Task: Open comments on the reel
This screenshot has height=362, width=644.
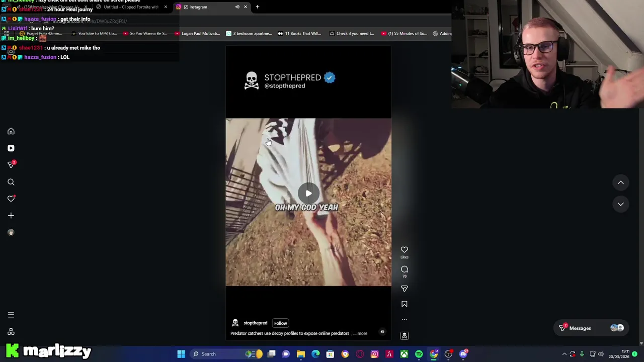Action: [404, 269]
